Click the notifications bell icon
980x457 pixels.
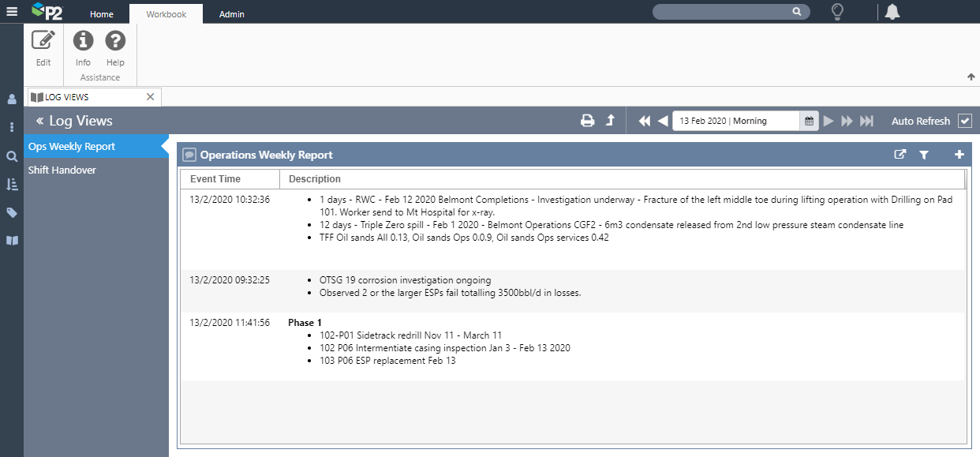(x=892, y=12)
